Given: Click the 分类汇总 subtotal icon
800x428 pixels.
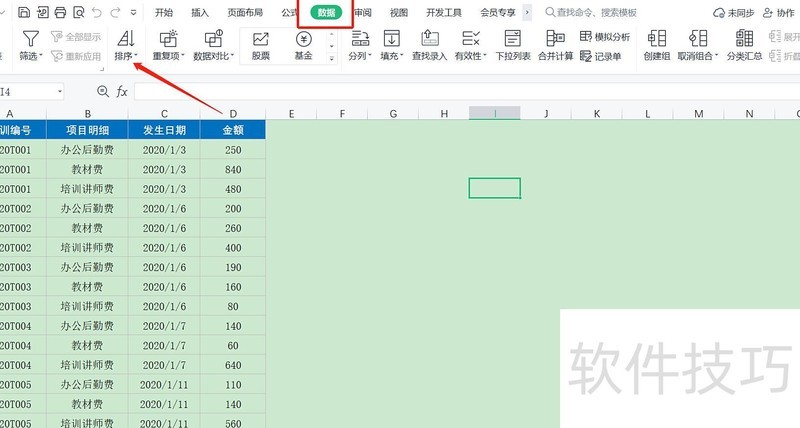Looking at the screenshot, I should point(744,39).
